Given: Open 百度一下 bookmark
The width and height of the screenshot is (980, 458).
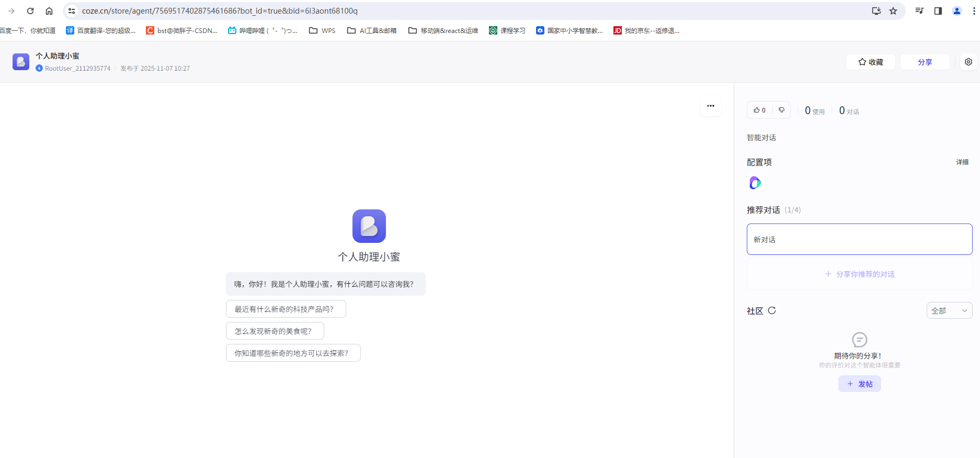Looking at the screenshot, I should click(x=28, y=30).
